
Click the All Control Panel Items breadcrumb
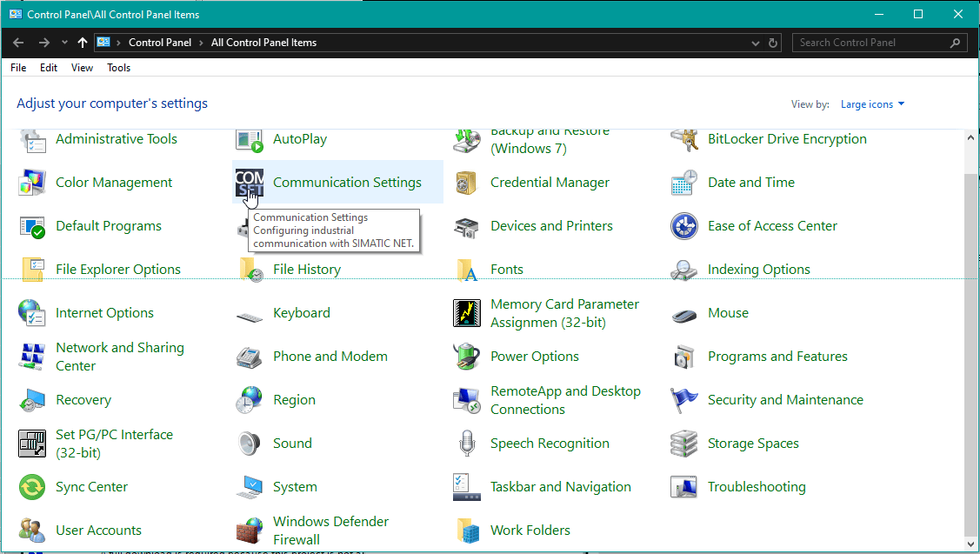click(263, 43)
